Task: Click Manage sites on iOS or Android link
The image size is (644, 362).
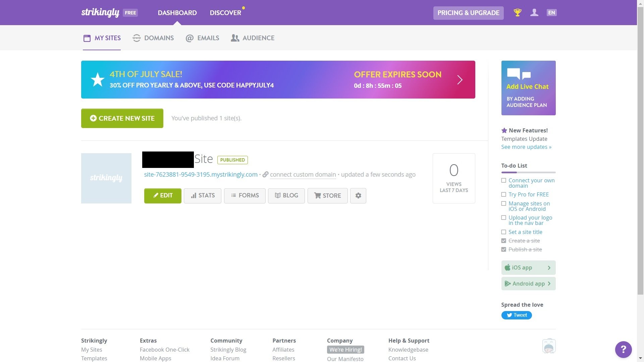Action: [529, 206]
